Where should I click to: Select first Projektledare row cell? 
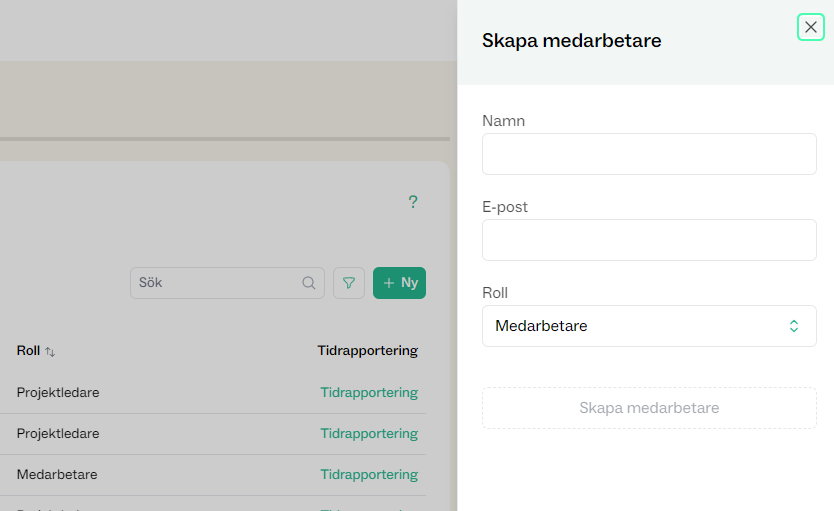pyautogui.click(x=58, y=392)
